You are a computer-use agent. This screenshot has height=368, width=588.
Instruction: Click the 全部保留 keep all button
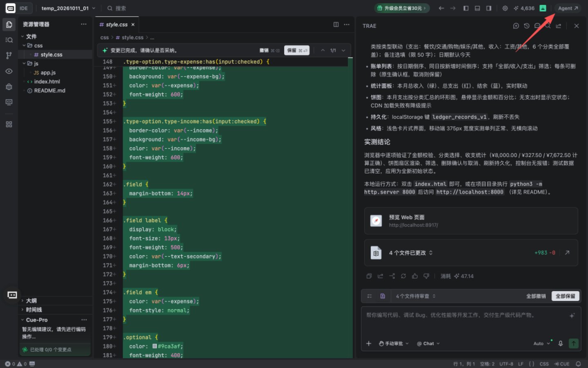[566, 296]
